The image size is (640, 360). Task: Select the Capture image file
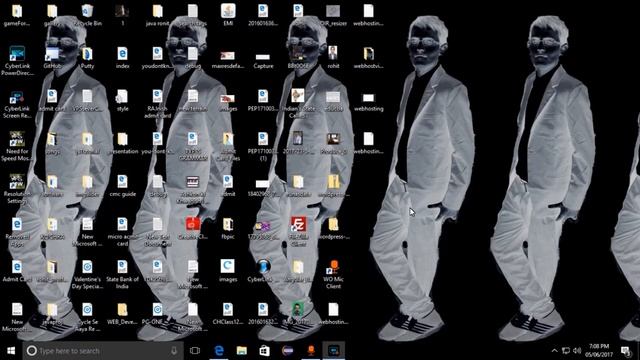pyautogui.click(x=263, y=60)
